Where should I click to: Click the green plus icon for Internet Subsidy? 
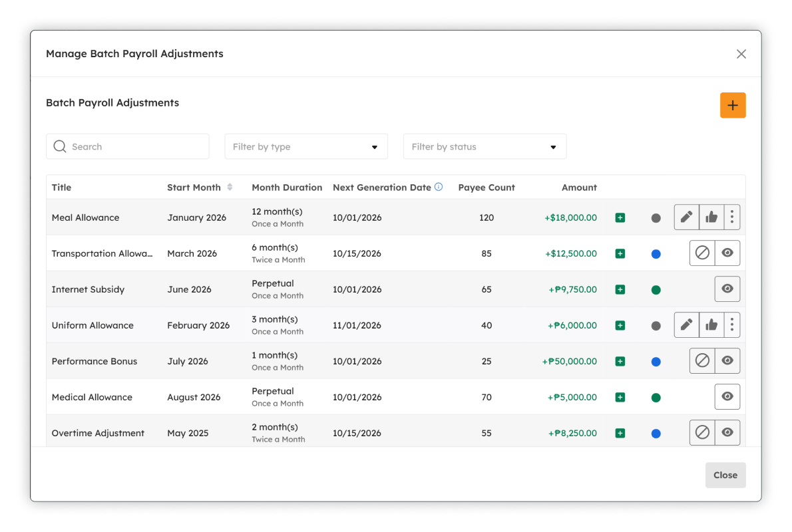(620, 289)
